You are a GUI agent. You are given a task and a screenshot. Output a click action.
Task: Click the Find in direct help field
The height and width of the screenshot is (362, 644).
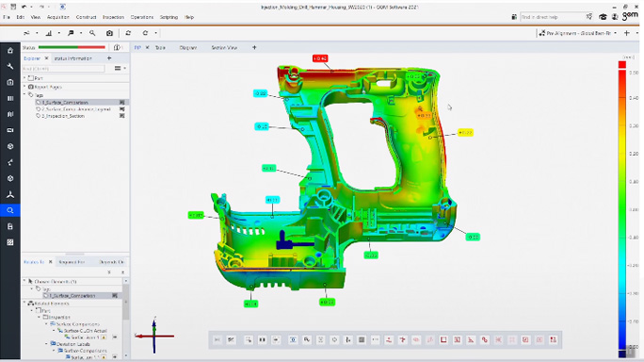[x=552, y=17]
